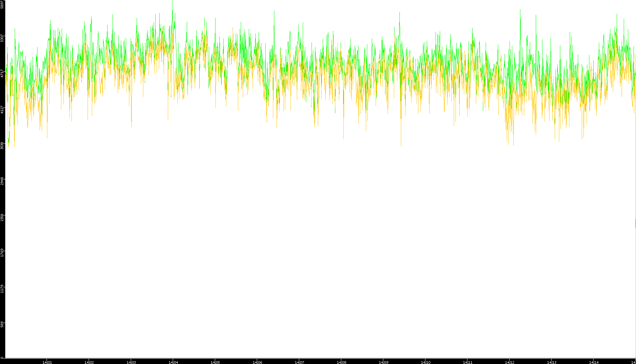Select the 4127 value axis label
Viewport: 636px width, 364px height.
[2, 110]
